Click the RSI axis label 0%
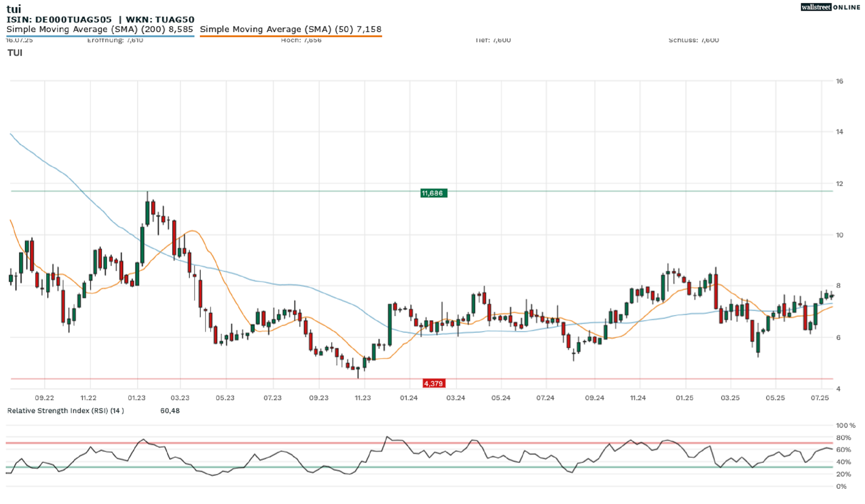Image resolution: width=865 pixels, height=504 pixels. click(841, 487)
